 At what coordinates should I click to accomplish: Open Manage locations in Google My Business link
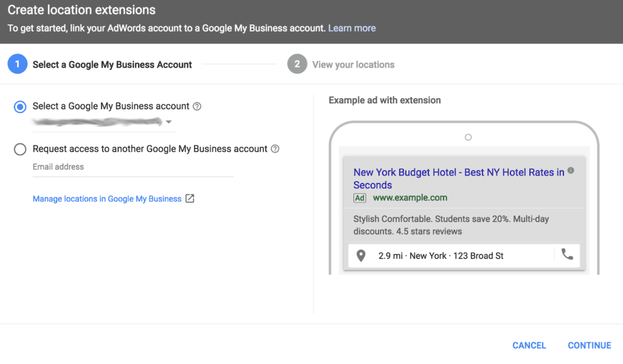(107, 199)
